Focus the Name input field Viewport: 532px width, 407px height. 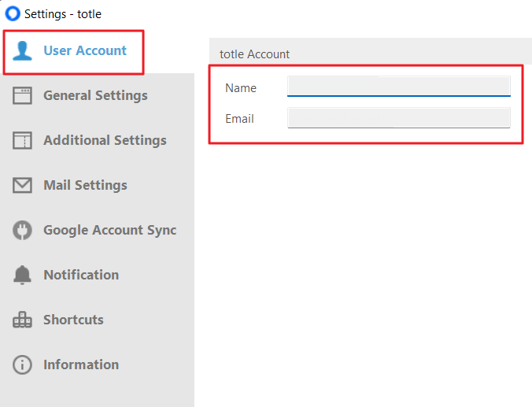click(x=399, y=87)
